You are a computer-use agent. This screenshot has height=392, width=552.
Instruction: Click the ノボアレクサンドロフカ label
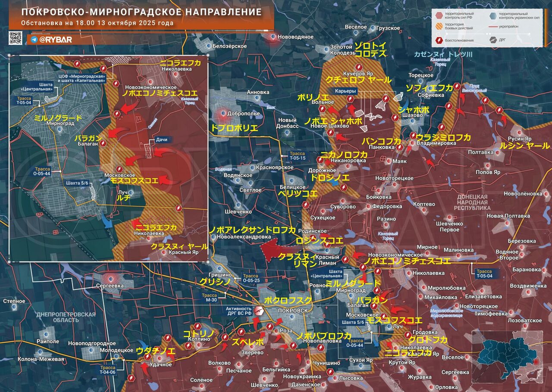click(x=252, y=230)
